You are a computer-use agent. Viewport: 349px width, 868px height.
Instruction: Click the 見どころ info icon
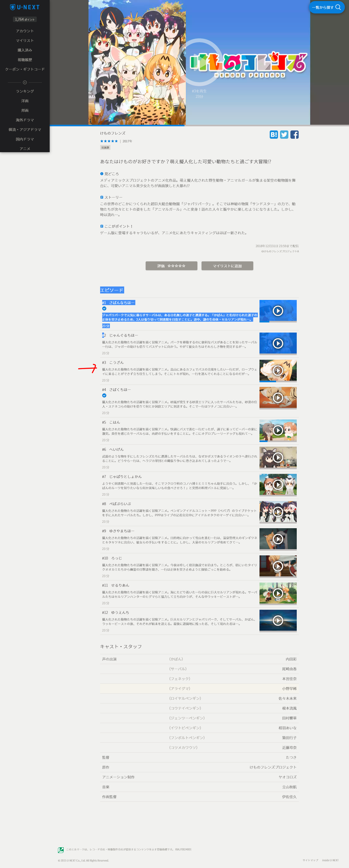click(x=102, y=174)
